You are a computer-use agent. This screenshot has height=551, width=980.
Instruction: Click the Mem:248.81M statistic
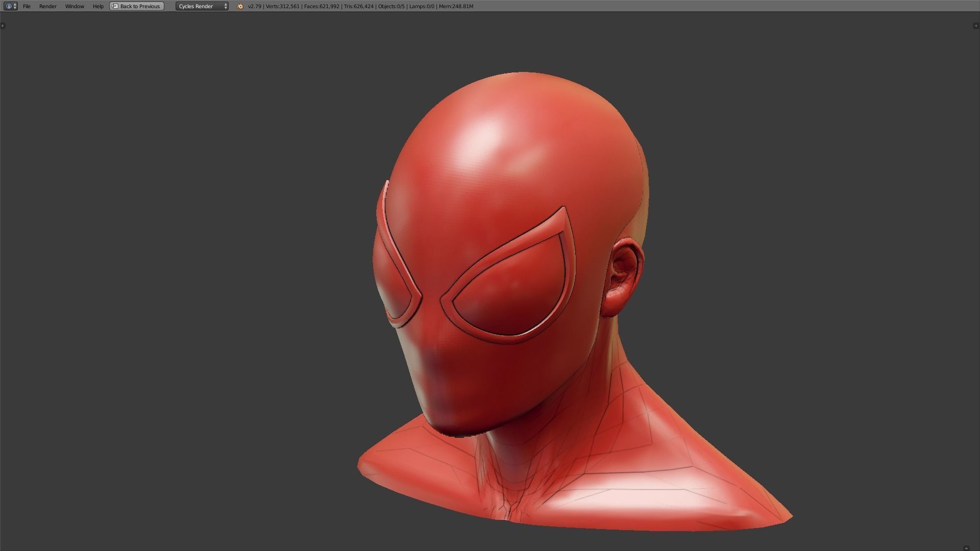point(456,6)
